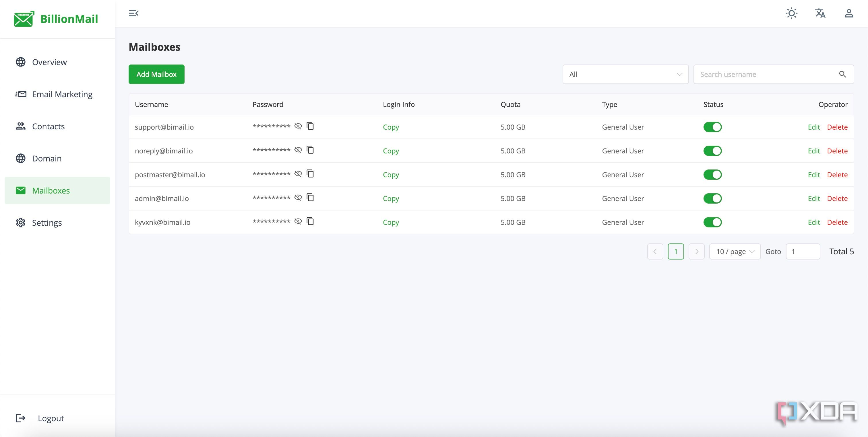This screenshot has width=868, height=437.
Task: Disable the noreply@bimail.io status switch
Action: [x=712, y=151]
